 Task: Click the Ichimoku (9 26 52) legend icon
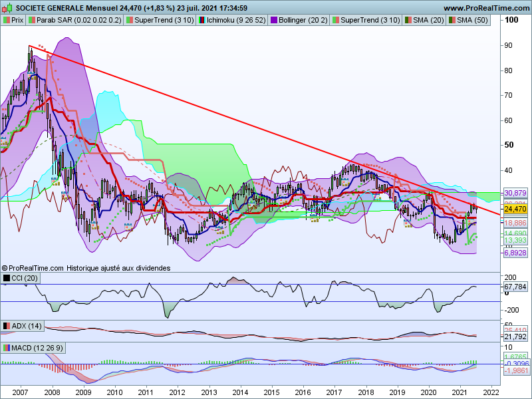[202, 20]
